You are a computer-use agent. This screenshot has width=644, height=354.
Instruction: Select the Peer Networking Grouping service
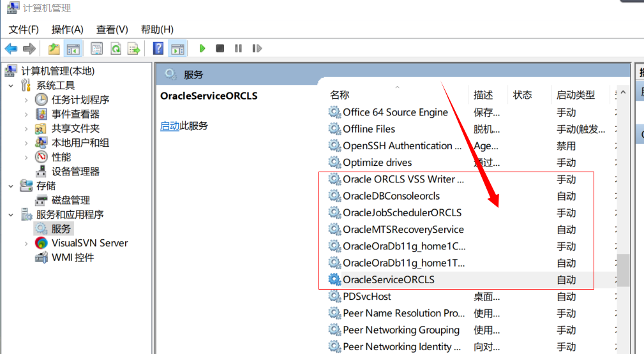pyautogui.click(x=401, y=330)
